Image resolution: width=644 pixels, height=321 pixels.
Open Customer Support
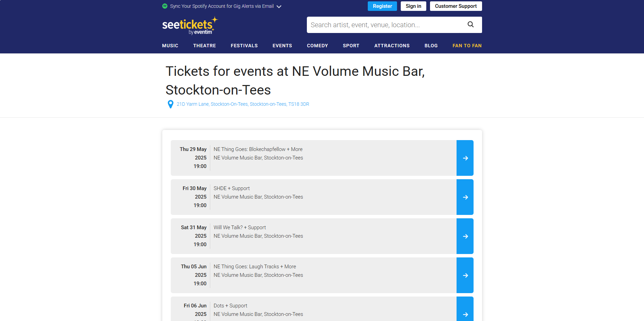click(x=456, y=6)
